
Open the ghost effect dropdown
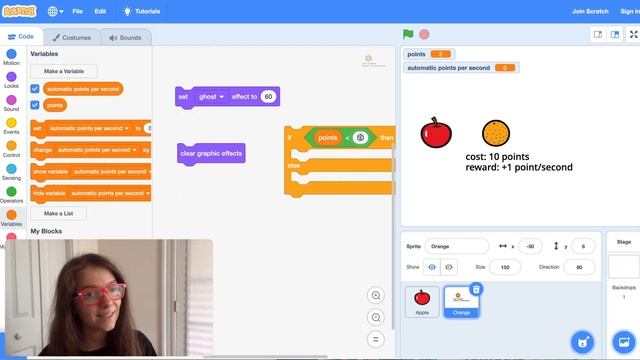[x=211, y=97]
